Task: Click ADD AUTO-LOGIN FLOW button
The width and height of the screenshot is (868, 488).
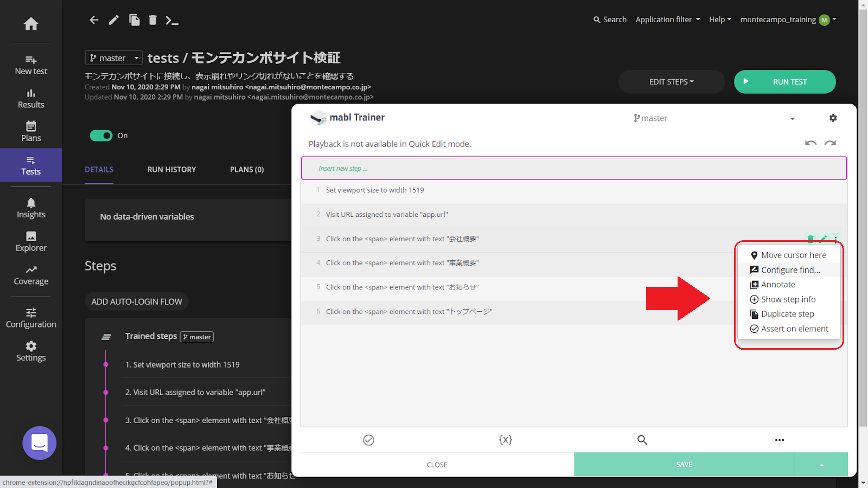Action: (137, 301)
